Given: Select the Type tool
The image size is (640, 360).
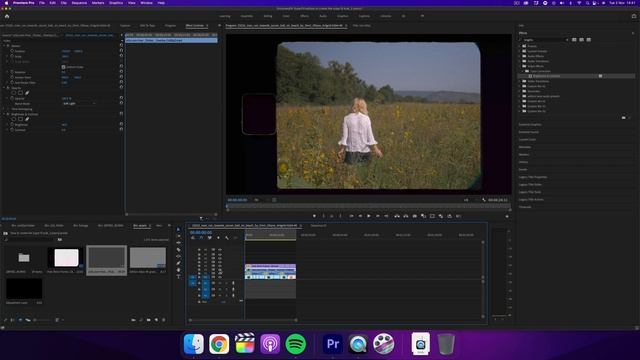Looking at the screenshot, I should (178, 276).
